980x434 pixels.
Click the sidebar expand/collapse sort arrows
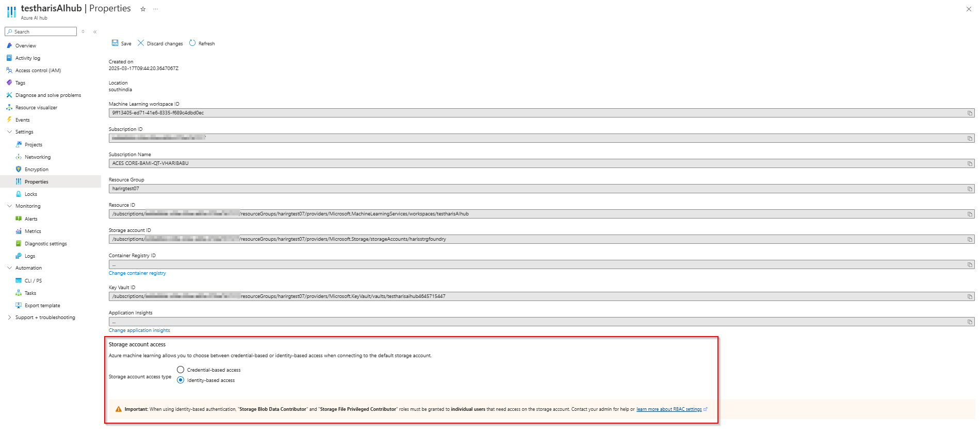83,32
